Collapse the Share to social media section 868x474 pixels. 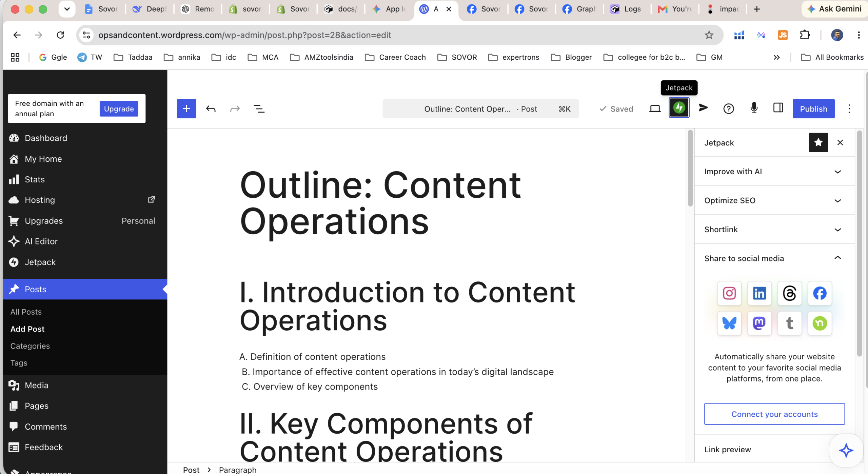[x=774, y=258]
